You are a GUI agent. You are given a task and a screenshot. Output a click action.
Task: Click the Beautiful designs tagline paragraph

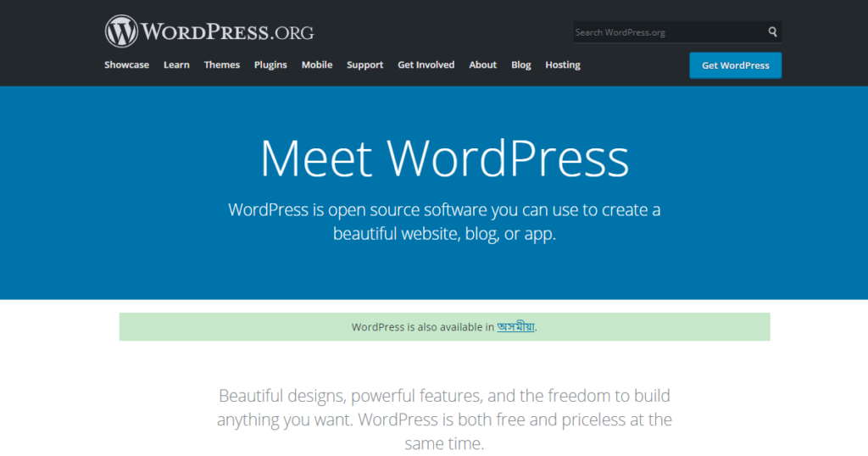pyautogui.click(x=444, y=419)
